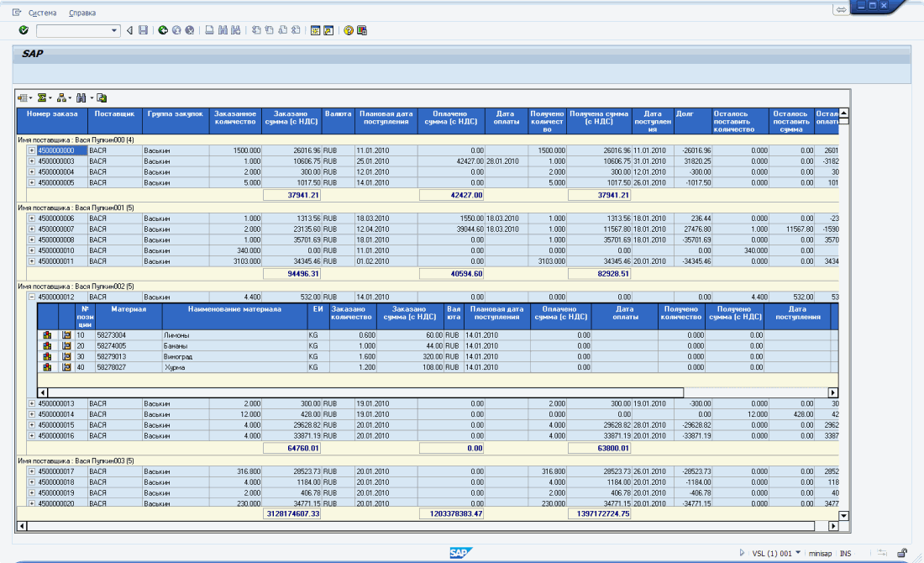Open Customize Local Layout monitor icon
924x563 pixels.
click(362, 30)
